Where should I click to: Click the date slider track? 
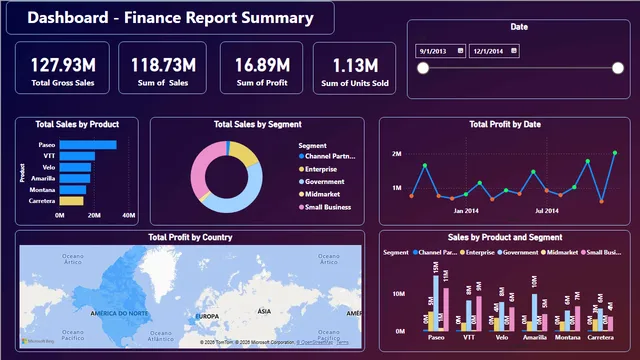click(x=520, y=68)
